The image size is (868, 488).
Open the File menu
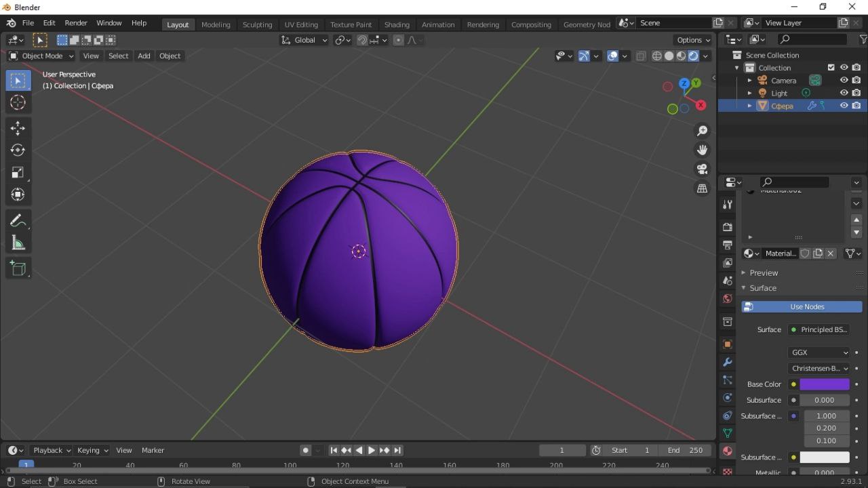tap(28, 23)
